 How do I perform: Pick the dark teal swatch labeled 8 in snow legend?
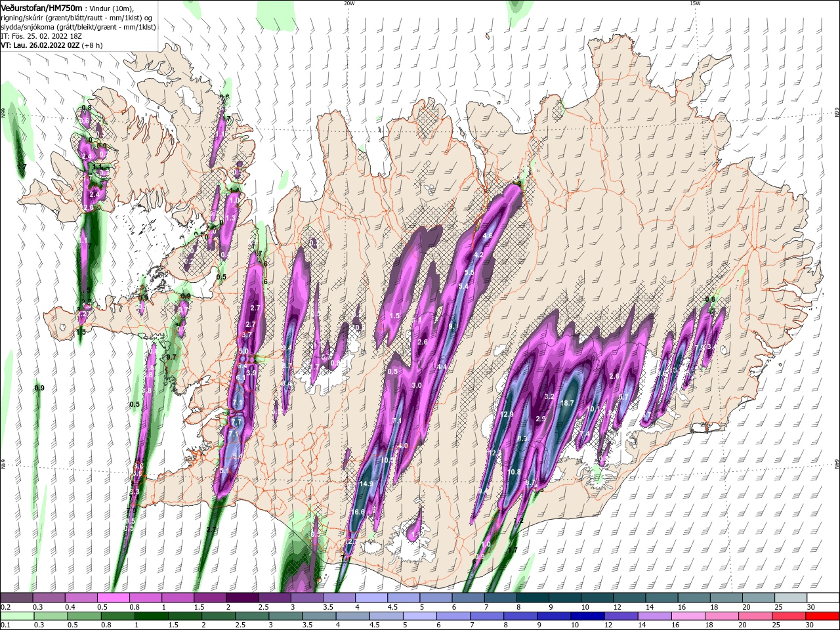(x=532, y=598)
